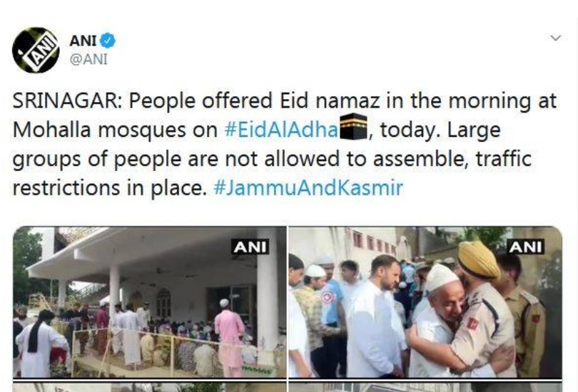Open the mosque prayer gathering photo
Viewport: 578px width, 392px height.
coord(149,302)
